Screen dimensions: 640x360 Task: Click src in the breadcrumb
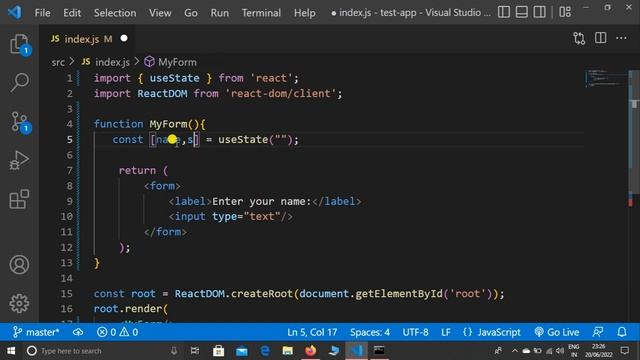tap(58, 62)
